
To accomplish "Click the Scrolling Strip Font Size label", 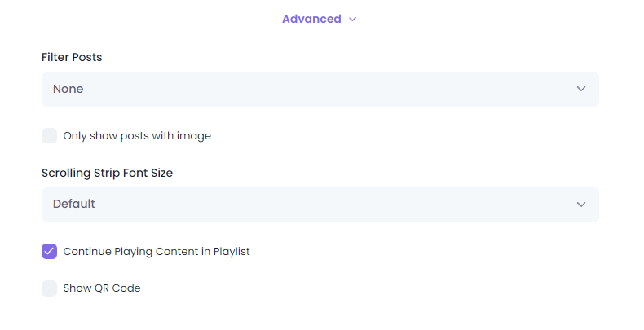I will pos(107,174).
